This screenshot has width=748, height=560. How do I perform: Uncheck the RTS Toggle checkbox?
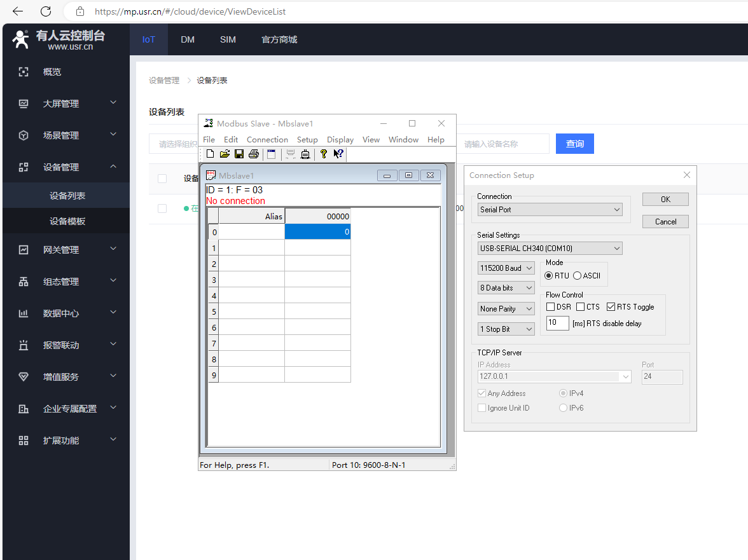611,306
